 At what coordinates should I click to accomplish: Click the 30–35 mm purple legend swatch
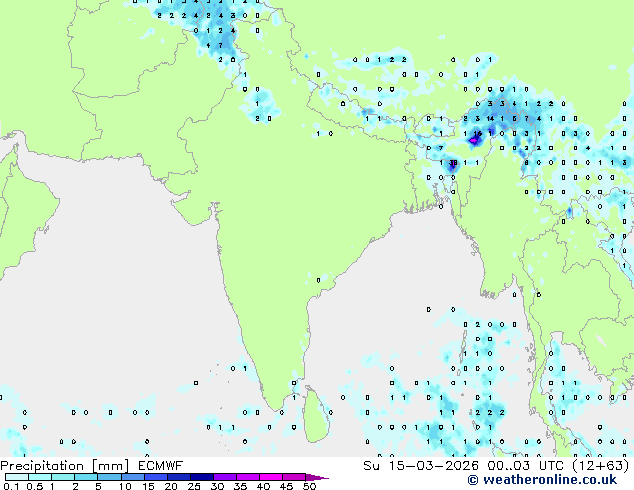point(224,477)
